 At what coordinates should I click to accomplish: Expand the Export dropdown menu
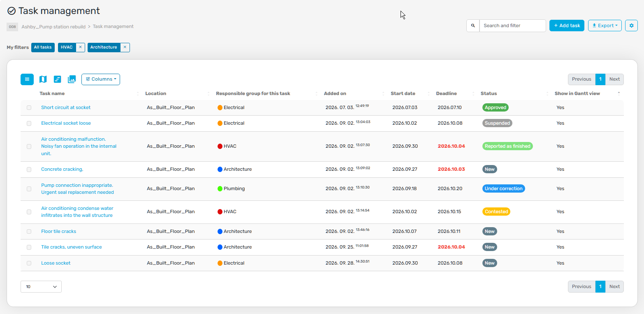click(x=605, y=26)
